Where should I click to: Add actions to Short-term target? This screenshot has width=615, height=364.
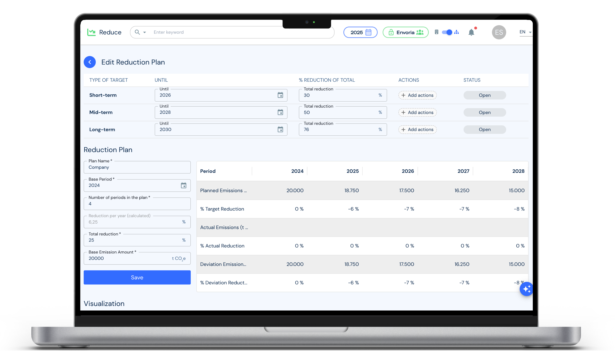point(417,95)
